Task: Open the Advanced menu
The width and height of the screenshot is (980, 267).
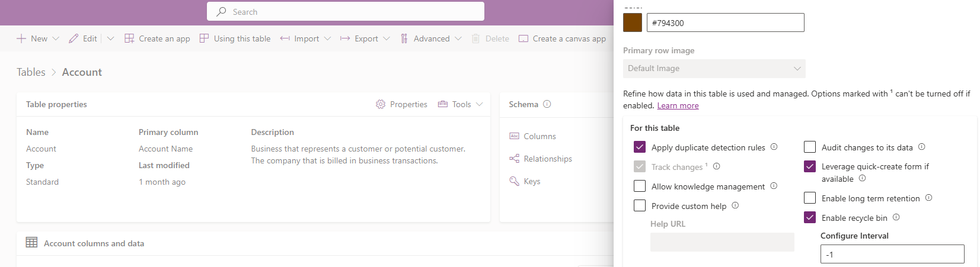Action: [x=431, y=38]
